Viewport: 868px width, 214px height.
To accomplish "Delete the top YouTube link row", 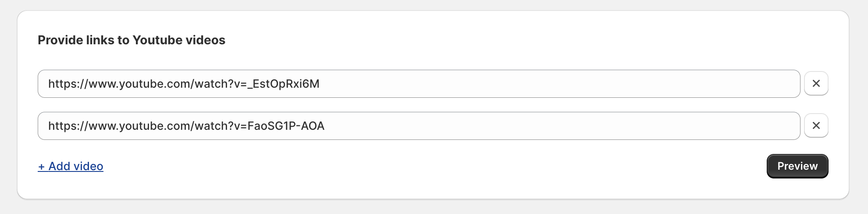I will pos(816,83).
